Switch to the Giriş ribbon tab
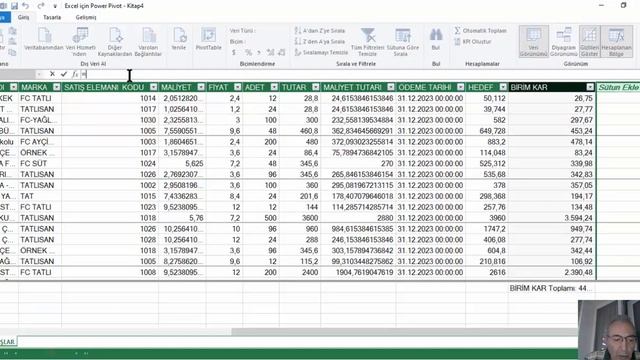 coord(23,17)
